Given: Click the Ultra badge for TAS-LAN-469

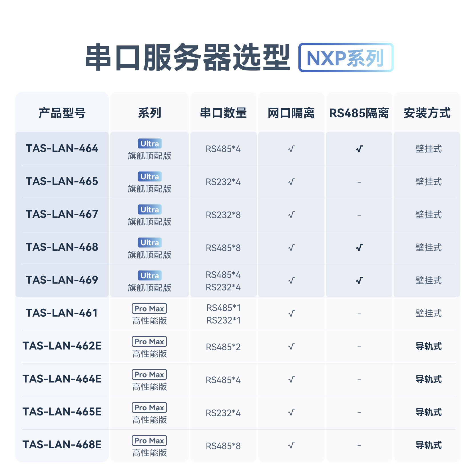Looking at the screenshot, I should (x=150, y=276).
